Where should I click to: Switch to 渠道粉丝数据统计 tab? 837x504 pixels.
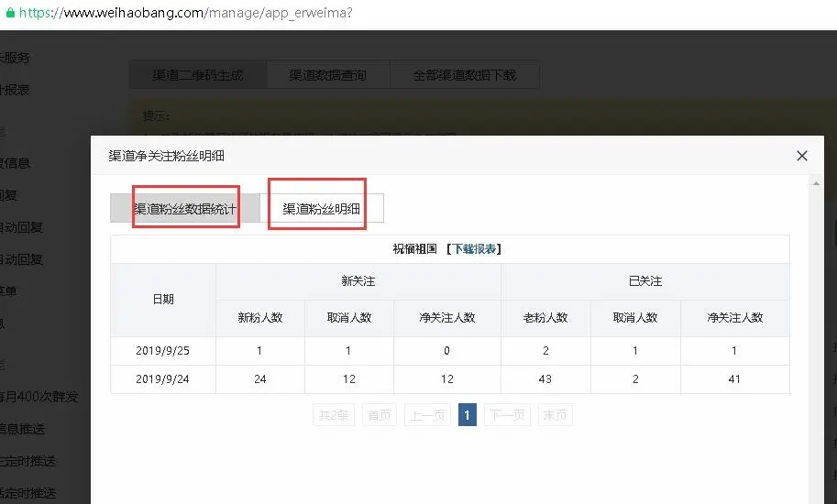point(185,208)
